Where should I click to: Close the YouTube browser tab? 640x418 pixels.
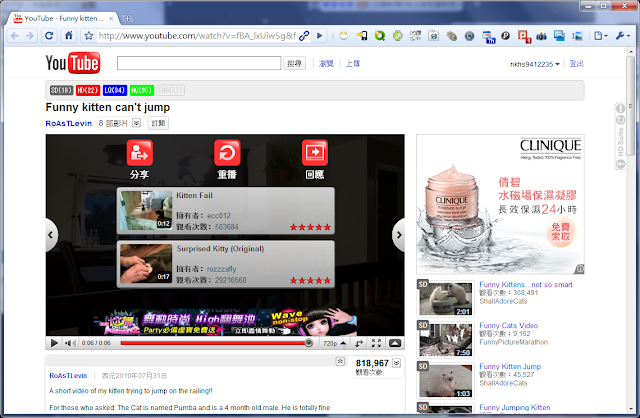(111, 18)
